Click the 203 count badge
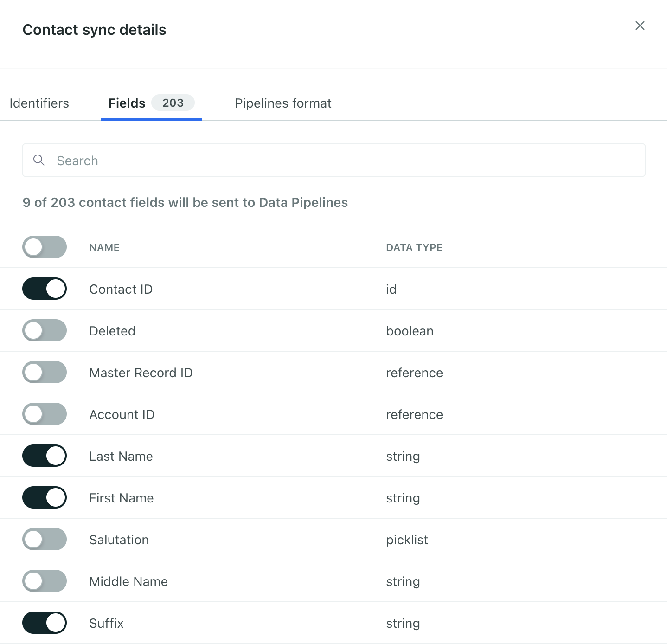This screenshot has height=644, width=667. [x=173, y=103]
